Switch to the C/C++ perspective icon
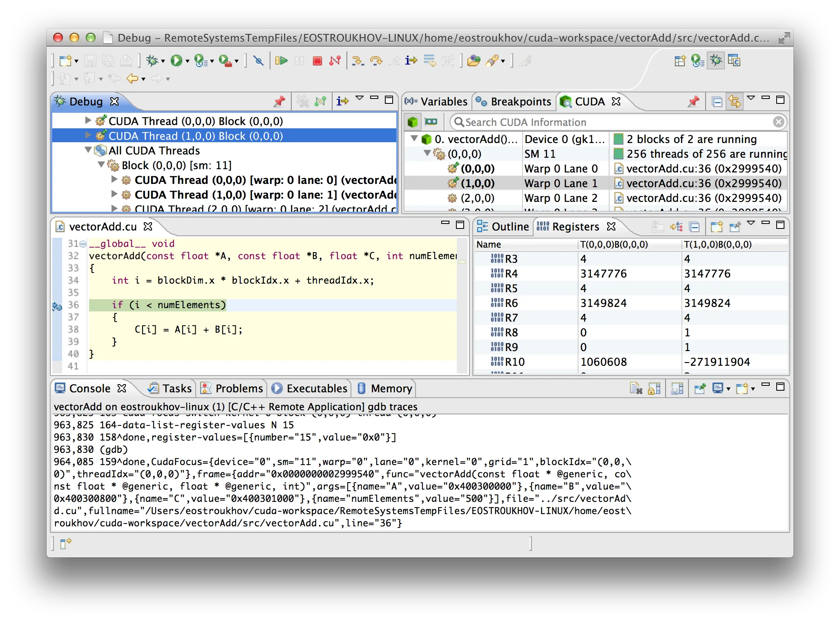 click(734, 61)
